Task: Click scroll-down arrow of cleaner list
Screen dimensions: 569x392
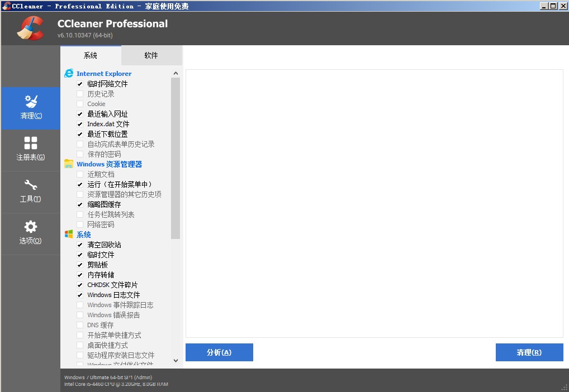Action: coord(176,361)
